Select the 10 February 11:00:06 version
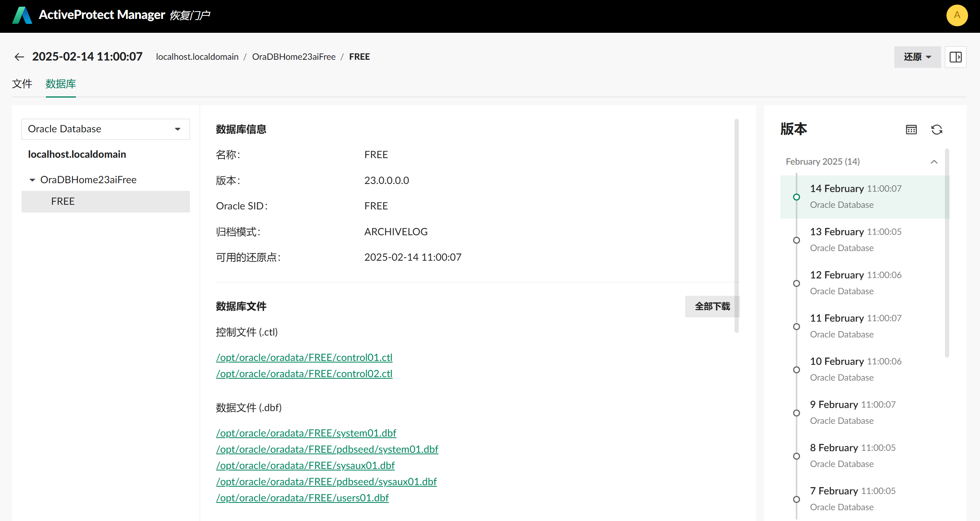980x521 pixels. click(x=865, y=370)
